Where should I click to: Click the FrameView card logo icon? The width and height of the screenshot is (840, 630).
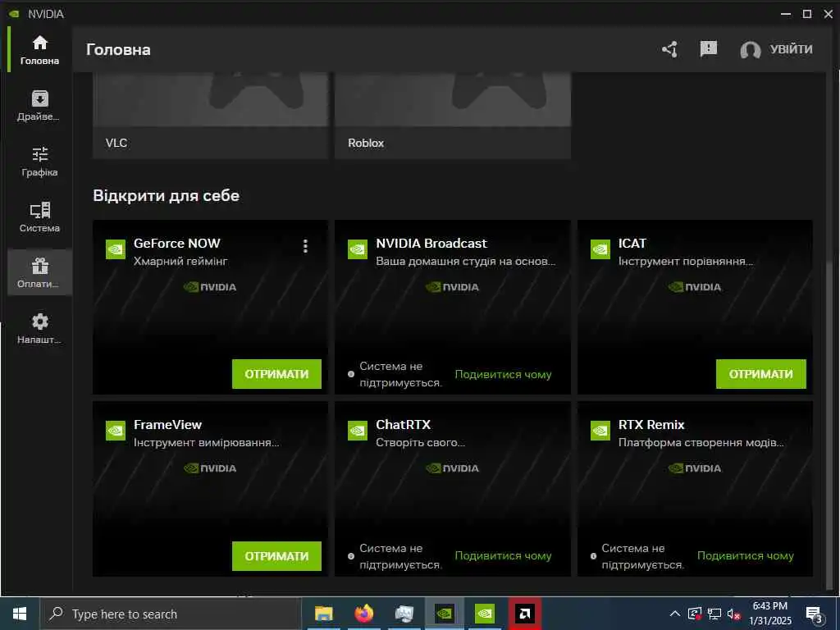[116, 431]
